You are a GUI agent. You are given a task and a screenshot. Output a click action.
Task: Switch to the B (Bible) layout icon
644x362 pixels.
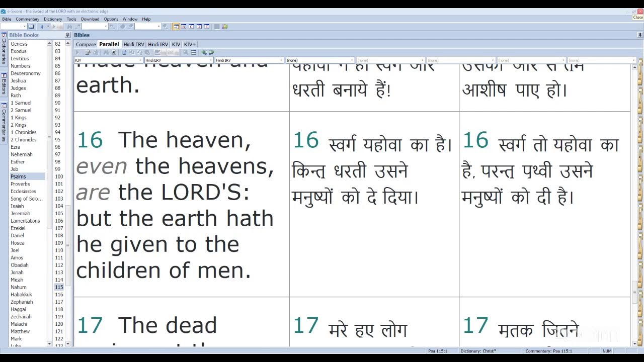[x=184, y=26]
